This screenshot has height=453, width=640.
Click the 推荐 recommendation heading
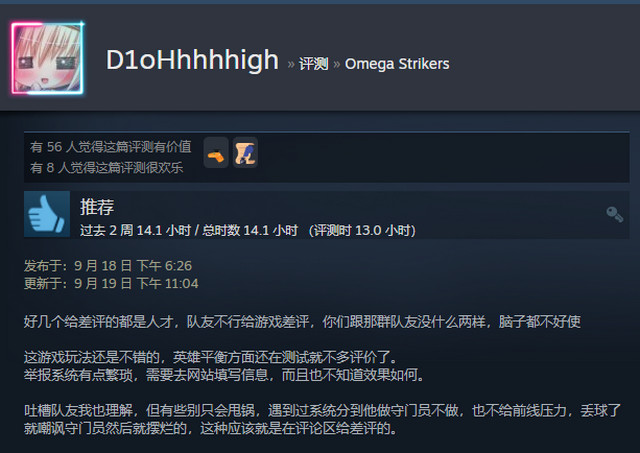point(97,207)
